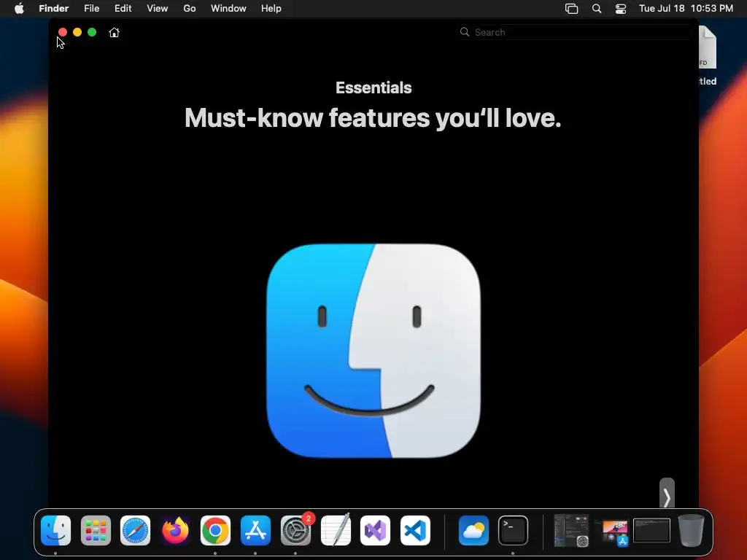Screen dimensions: 747x560
Task: Open Weather app from the Dock
Action: click(473, 531)
